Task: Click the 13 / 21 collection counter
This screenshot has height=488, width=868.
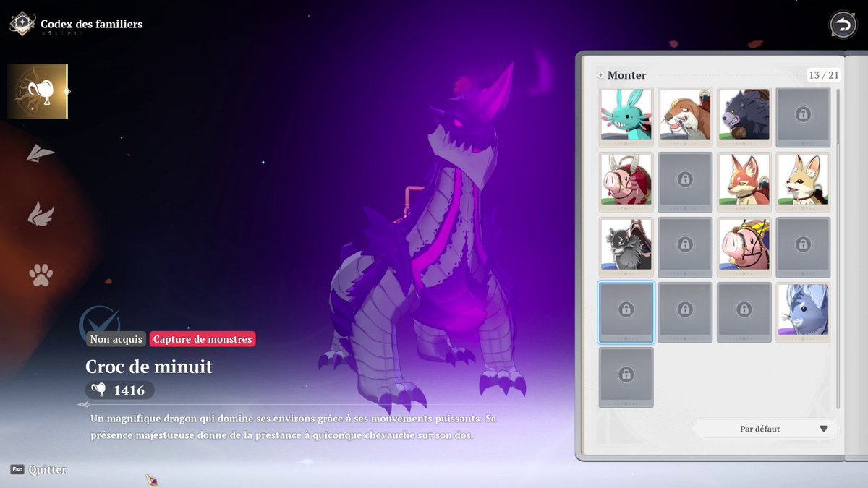Action: [824, 75]
